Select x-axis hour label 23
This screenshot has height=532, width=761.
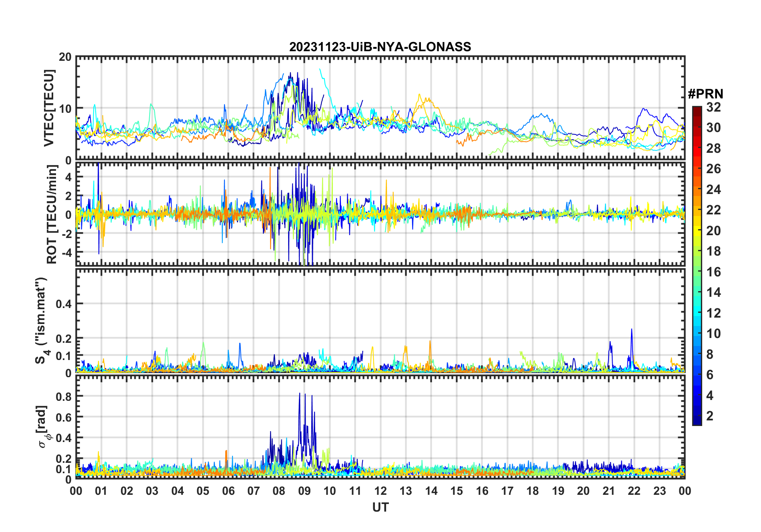coord(659,491)
